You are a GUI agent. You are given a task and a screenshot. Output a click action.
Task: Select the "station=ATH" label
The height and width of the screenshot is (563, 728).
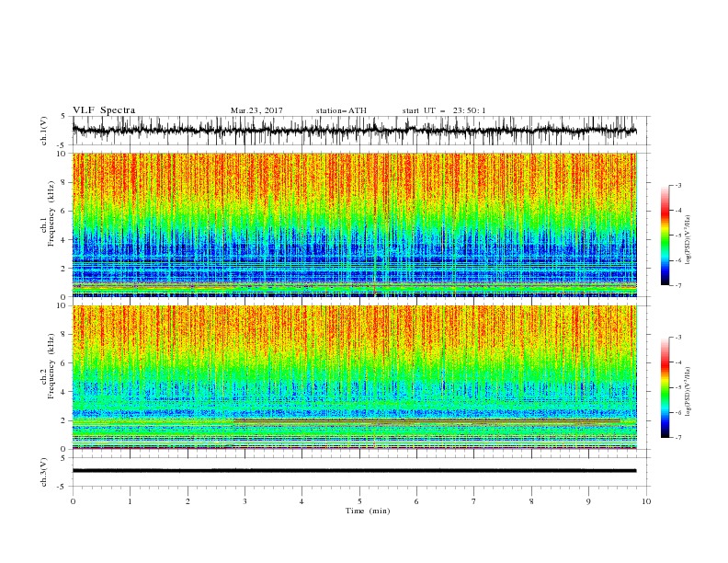click(341, 110)
